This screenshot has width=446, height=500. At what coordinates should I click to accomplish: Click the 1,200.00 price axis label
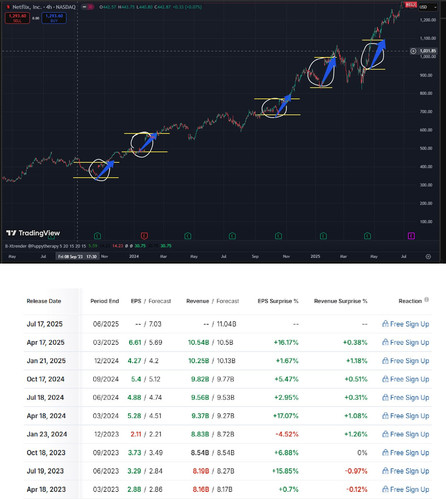pos(428,20)
